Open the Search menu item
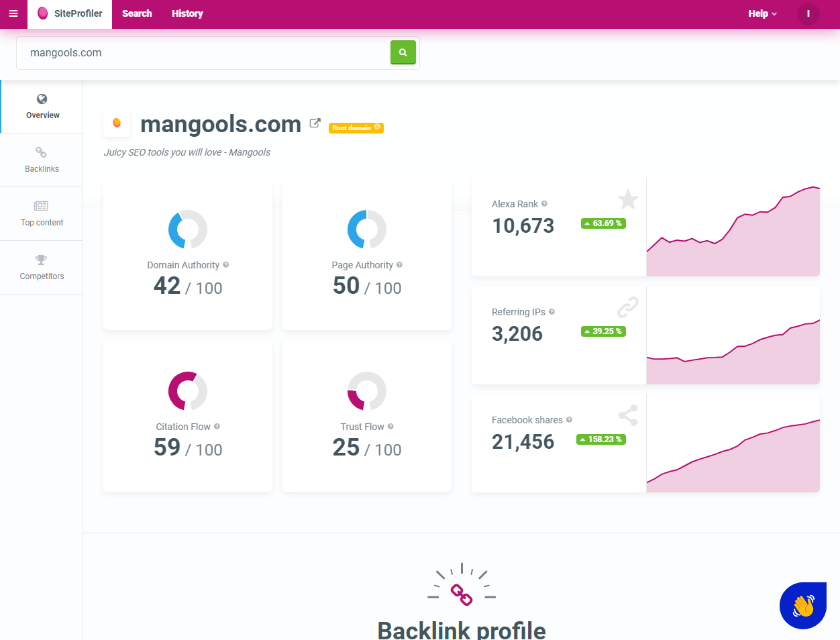The height and width of the screenshot is (640, 840). 137,14
